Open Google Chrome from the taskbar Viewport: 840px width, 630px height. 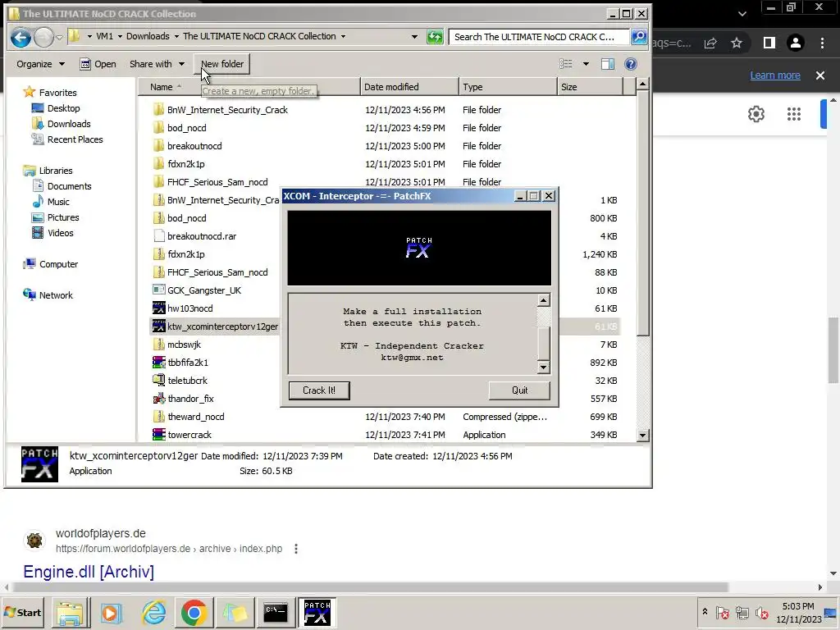[194, 612]
